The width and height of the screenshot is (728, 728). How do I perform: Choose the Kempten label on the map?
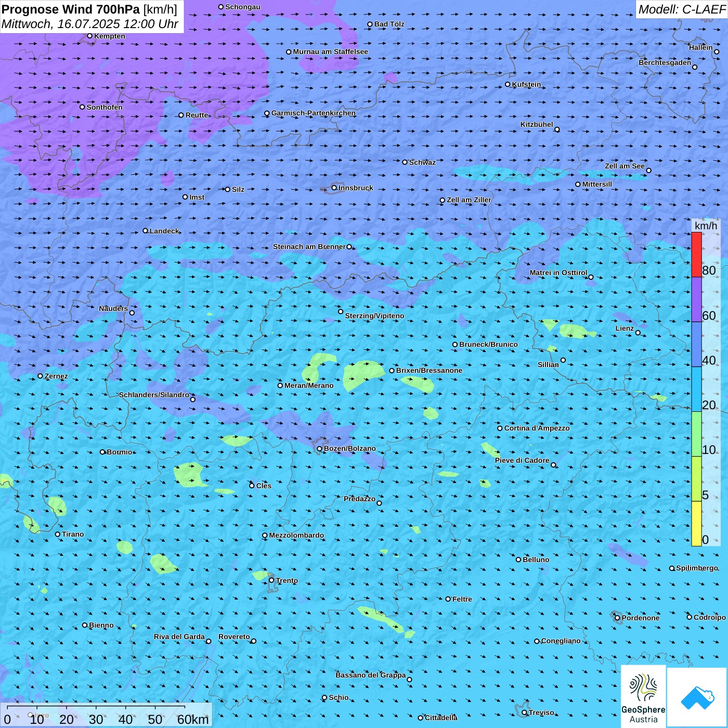point(110,36)
